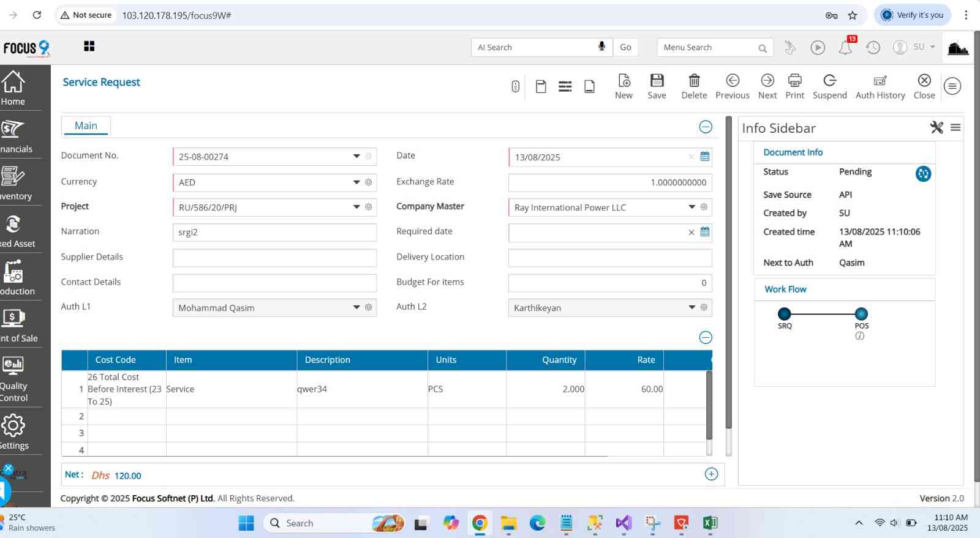Open the notifications bell icon
This screenshot has width=980, height=538.
click(x=845, y=48)
